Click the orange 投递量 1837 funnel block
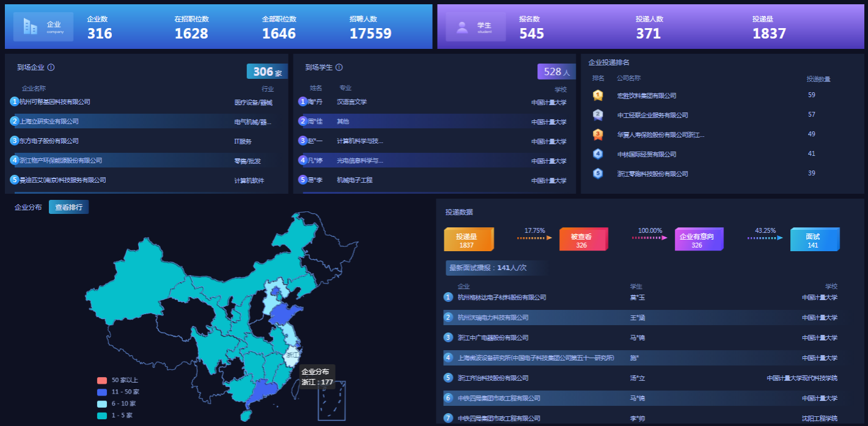 pos(468,240)
